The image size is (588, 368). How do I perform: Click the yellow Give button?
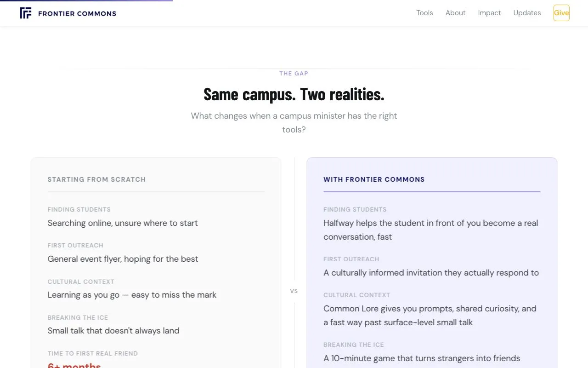coord(561,13)
